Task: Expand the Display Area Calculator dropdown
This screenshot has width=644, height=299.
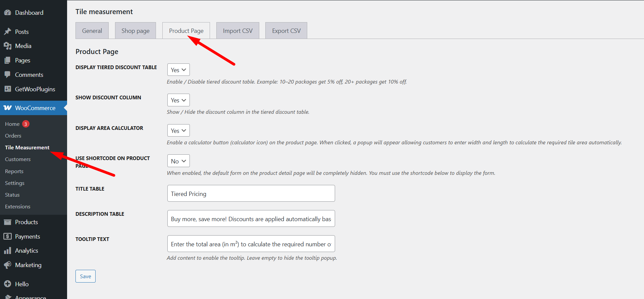Action: click(178, 131)
